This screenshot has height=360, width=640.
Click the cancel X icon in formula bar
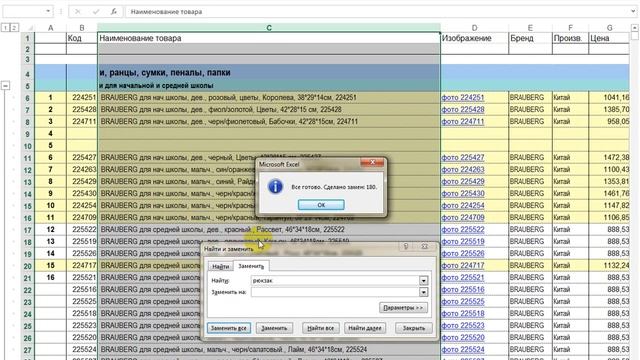78,11
